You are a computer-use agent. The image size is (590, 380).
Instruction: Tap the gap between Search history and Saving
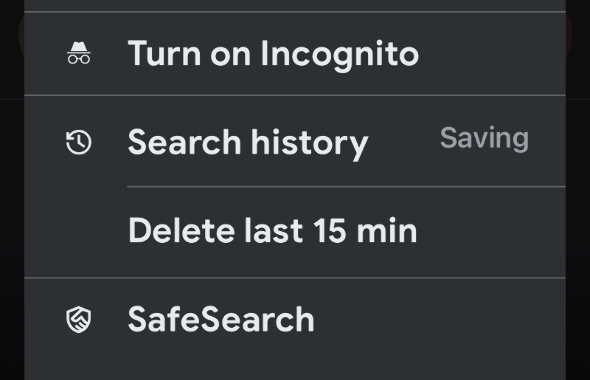coord(404,141)
